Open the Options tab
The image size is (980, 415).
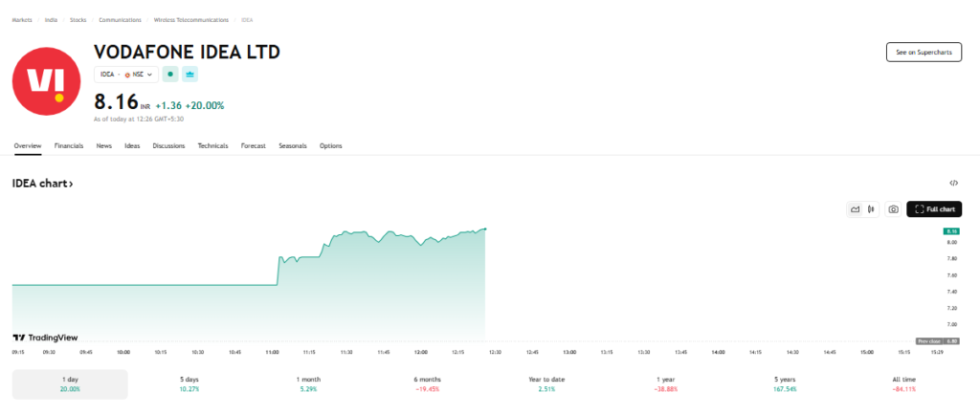tap(330, 146)
